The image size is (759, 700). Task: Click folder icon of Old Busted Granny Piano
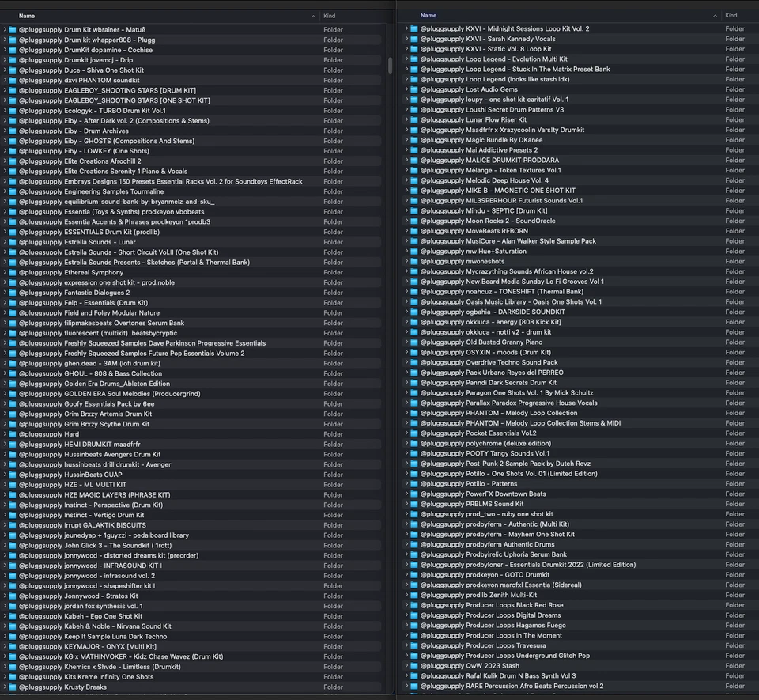coord(414,342)
